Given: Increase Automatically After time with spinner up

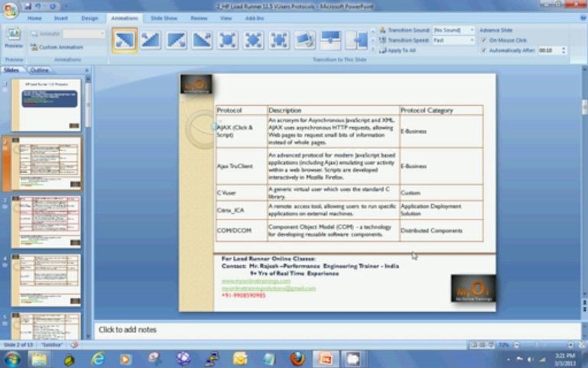Looking at the screenshot, I should point(563,49).
